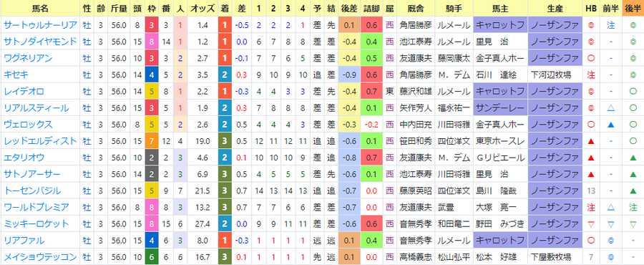Select the ミッキーロケット horse link

click(x=36, y=224)
